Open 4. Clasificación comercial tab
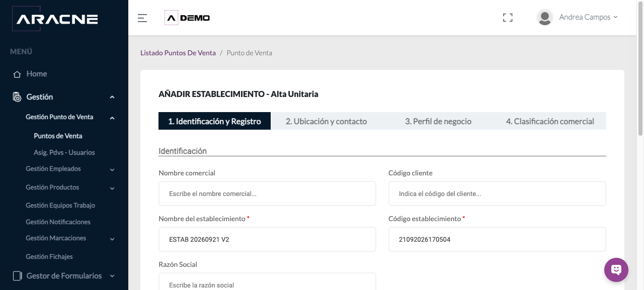The width and height of the screenshot is (644, 290). pyautogui.click(x=550, y=121)
